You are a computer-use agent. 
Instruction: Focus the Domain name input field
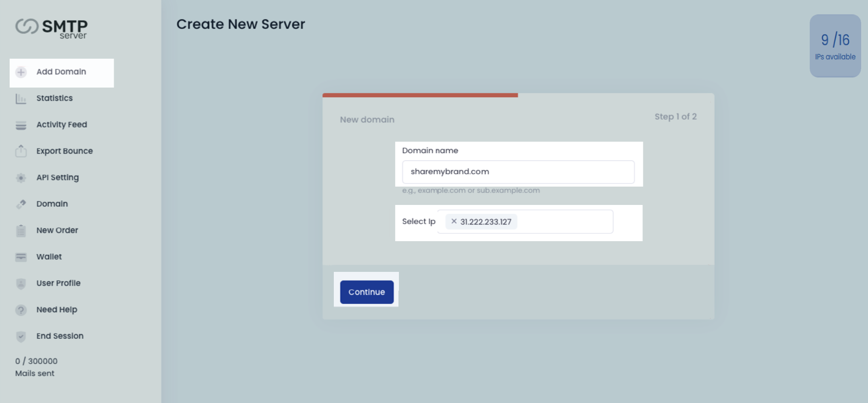[x=518, y=172]
